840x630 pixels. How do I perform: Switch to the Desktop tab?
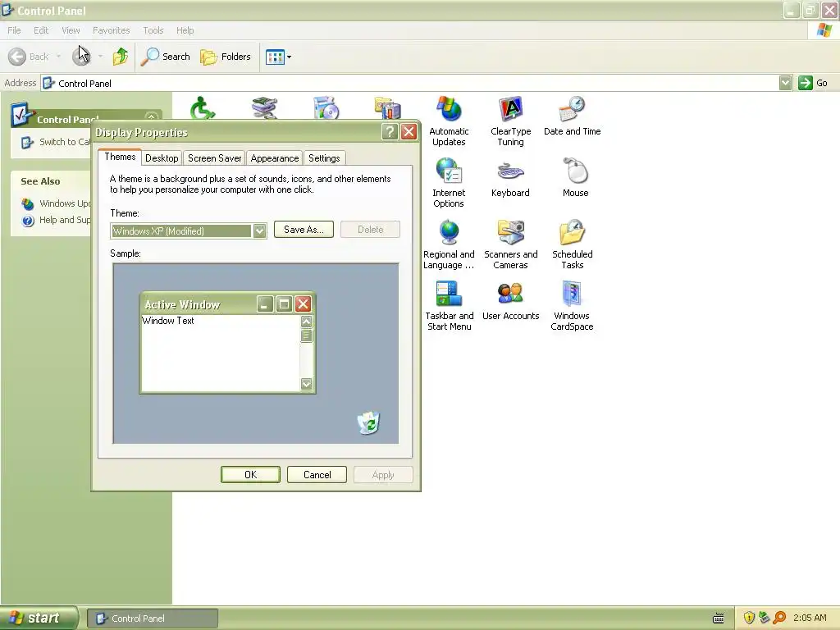point(162,158)
